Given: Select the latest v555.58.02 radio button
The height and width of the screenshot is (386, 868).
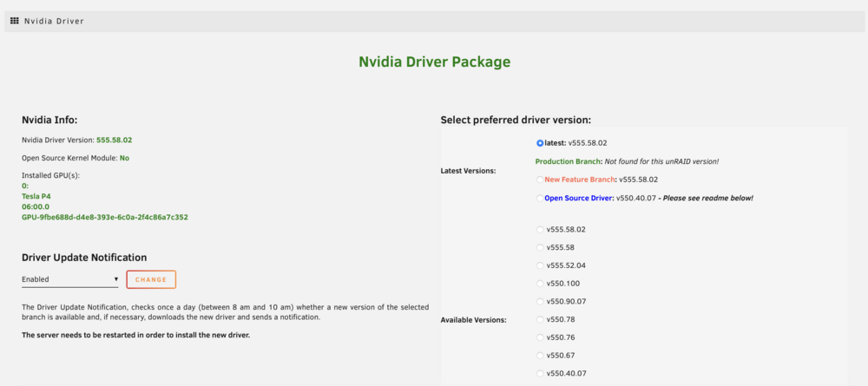Looking at the screenshot, I should tap(540, 142).
